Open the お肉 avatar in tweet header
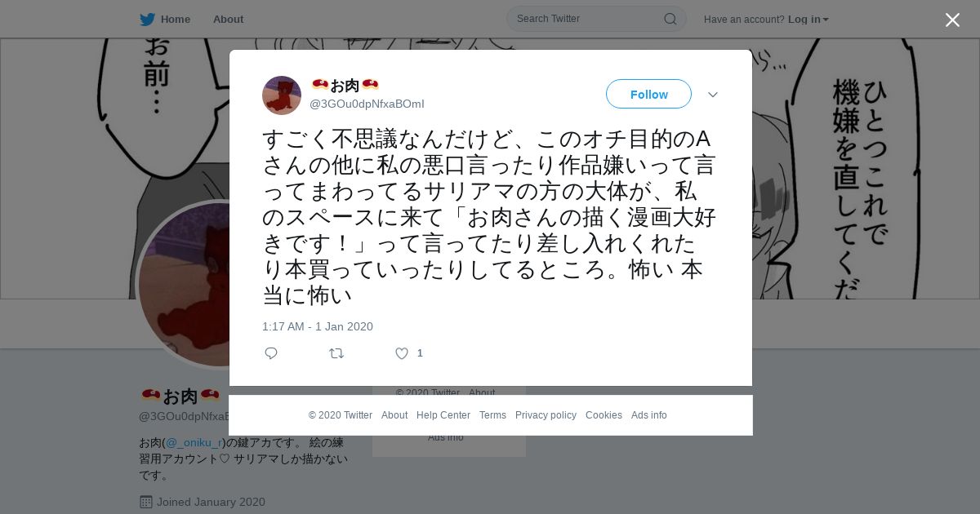This screenshot has width=980, height=514. [282, 95]
